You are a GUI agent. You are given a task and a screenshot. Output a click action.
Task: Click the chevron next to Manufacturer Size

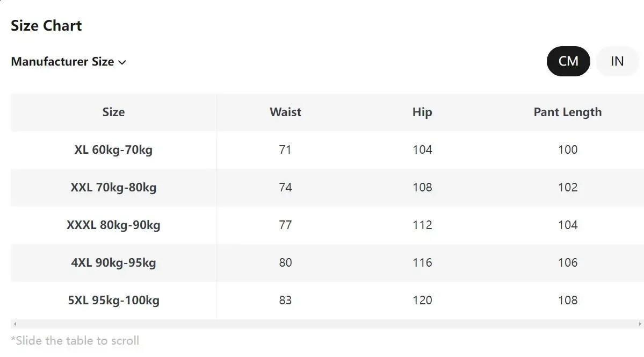point(122,62)
